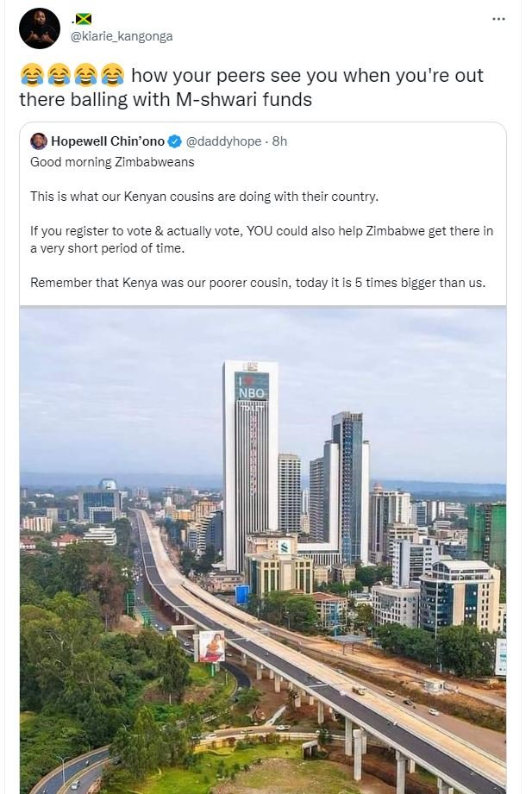Click the NBO sign on the tower
Viewport: 532px width, 794px height.
coord(253,390)
